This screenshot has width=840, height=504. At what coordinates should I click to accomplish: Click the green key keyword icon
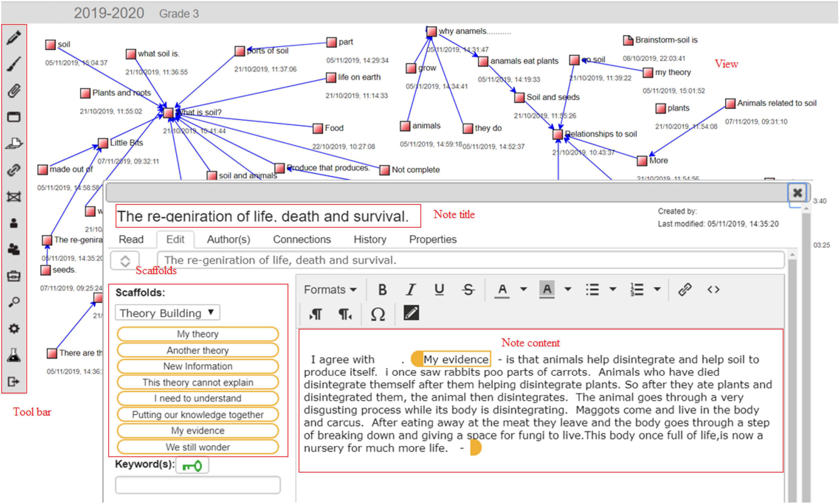pyautogui.click(x=192, y=466)
